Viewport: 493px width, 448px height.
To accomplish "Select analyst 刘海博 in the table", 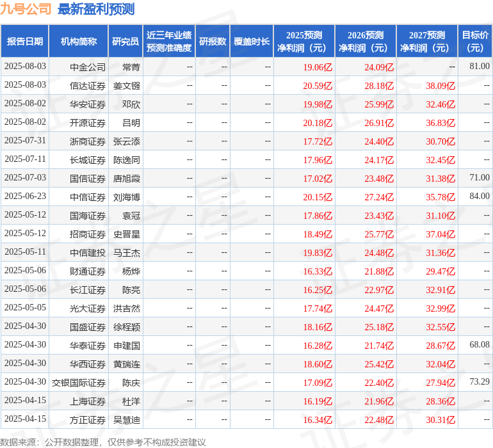I will coord(127,197).
